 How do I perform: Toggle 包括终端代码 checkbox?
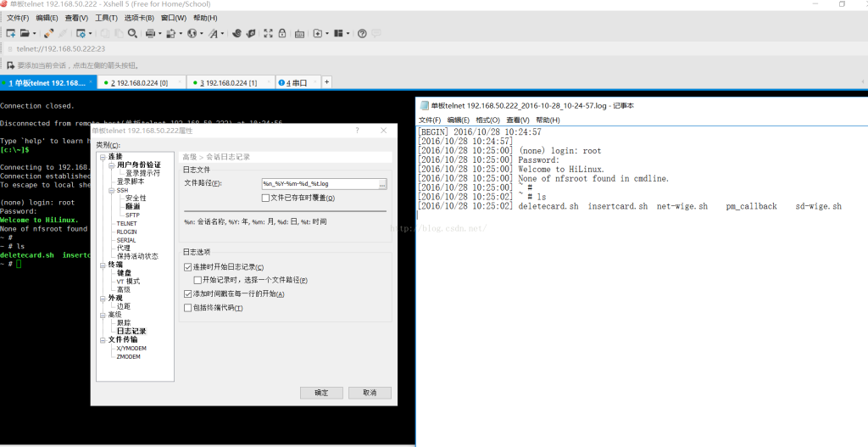(x=187, y=307)
